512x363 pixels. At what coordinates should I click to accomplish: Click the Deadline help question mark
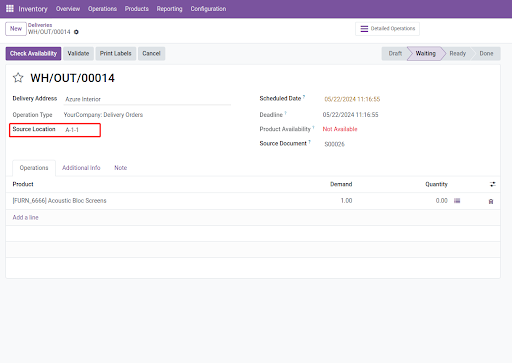[x=286, y=113]
